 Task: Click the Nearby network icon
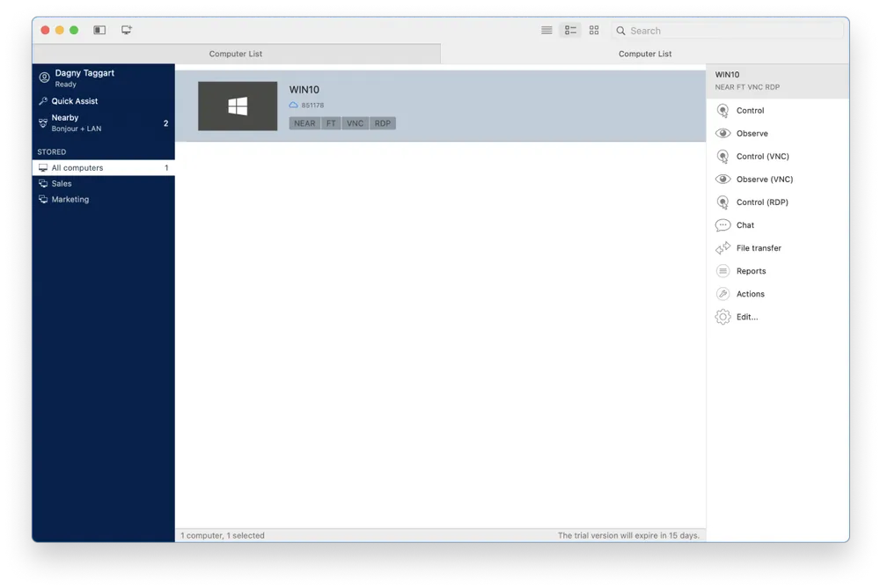[x=43, y=122]
